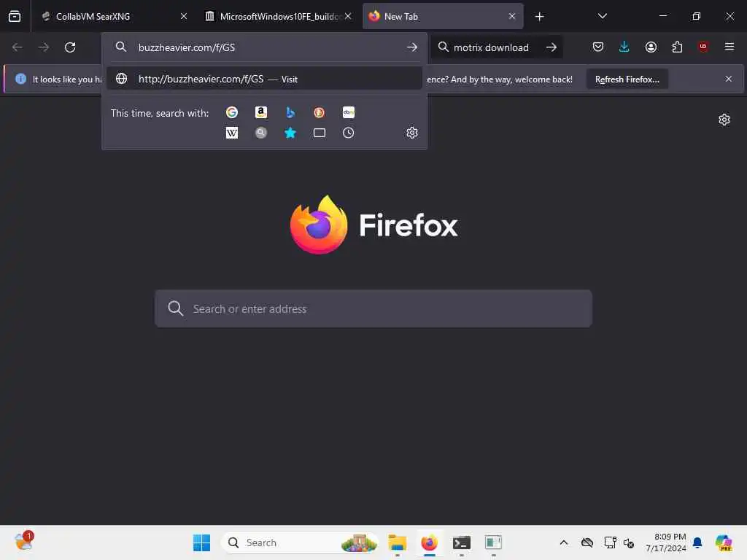Viewport: 747px width, 560px height.
Task: Open the Extensions puzzle icon
Action: (x=677, y=47)
